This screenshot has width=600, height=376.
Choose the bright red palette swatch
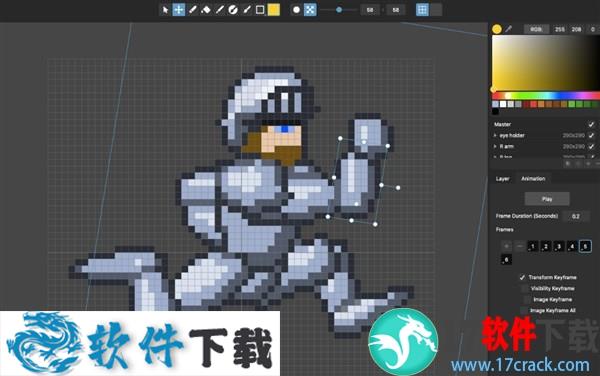click(534, 104)
